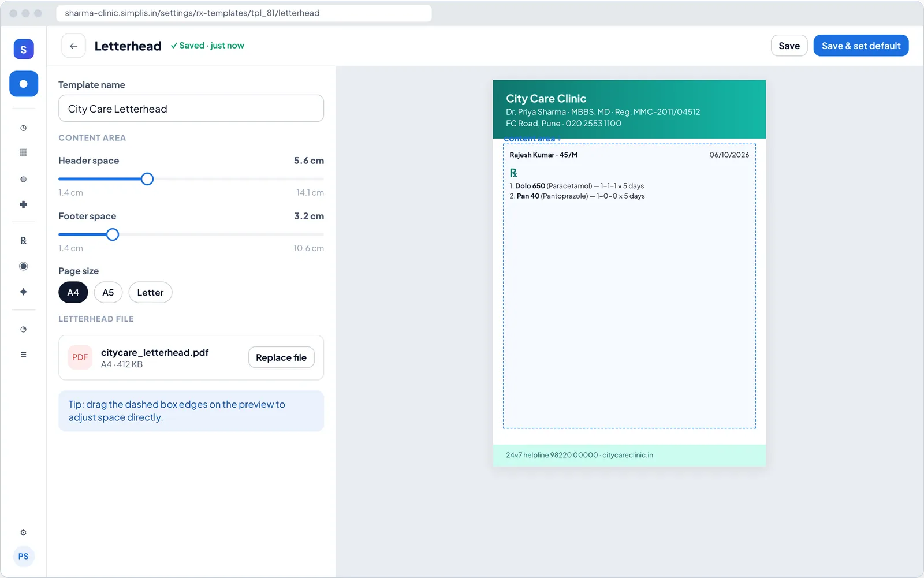Click the 10.6 cm footer maximum label
This screenshot has width=924, height=578.
pos(308,248)
